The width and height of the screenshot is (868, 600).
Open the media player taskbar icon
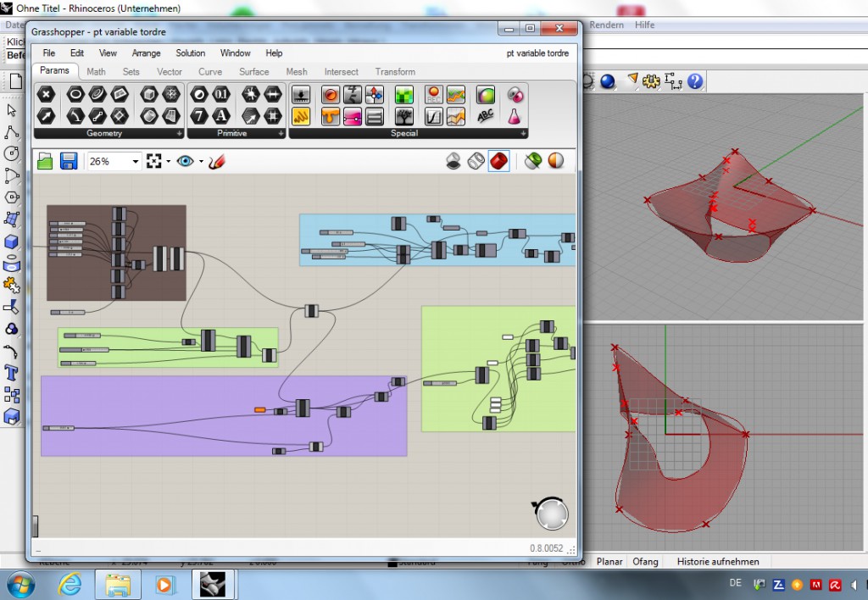[x=164, y=585]
